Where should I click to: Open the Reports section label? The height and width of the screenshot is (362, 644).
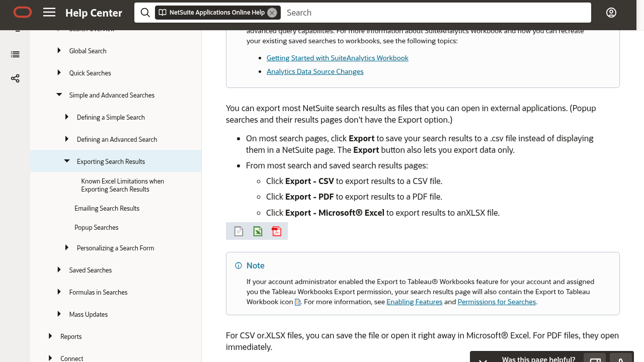click(71, 336)
